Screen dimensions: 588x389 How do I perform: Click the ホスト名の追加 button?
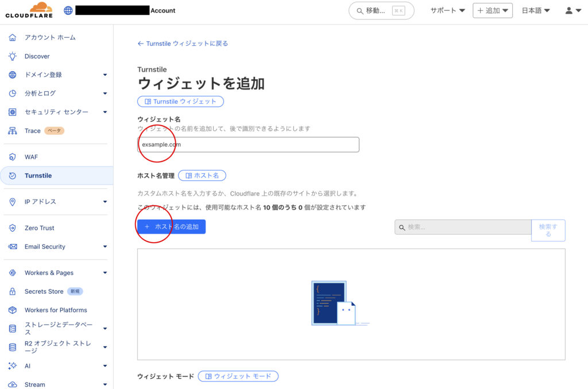pyautogui.click(x=171, y=227)
